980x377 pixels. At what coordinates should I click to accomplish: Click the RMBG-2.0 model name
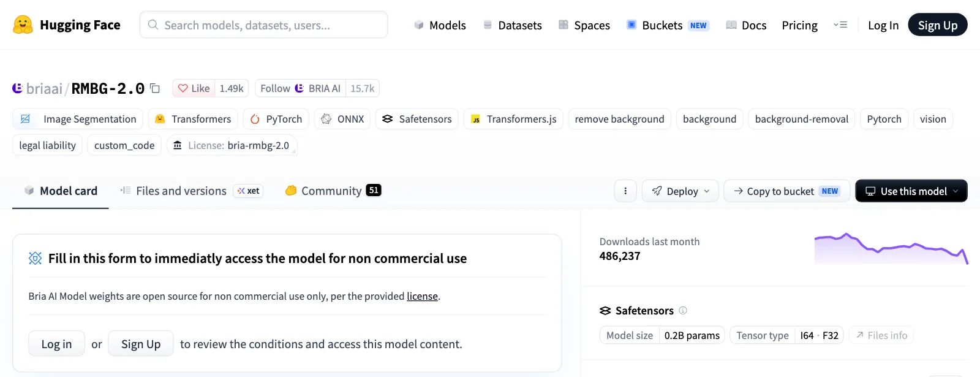[108, 88]
